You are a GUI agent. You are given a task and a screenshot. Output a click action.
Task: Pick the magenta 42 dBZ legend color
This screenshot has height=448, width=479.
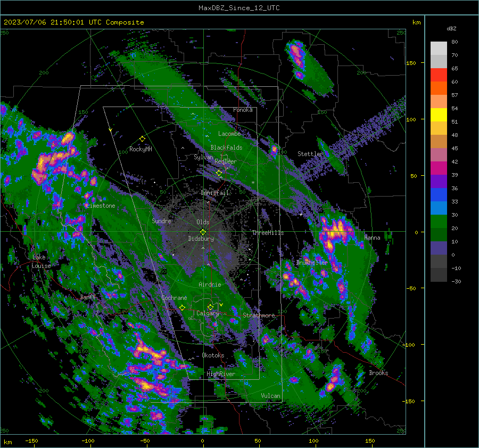pyautogui.click(x=439, y=168)
